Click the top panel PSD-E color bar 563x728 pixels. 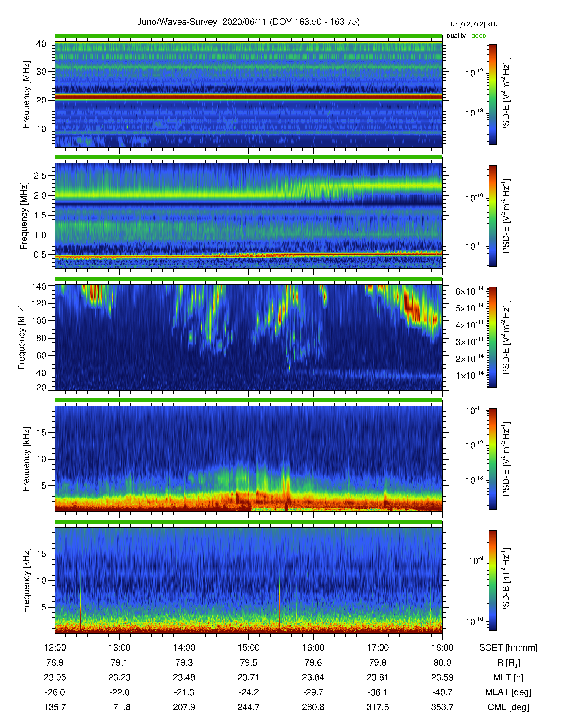tap(493, 94)
